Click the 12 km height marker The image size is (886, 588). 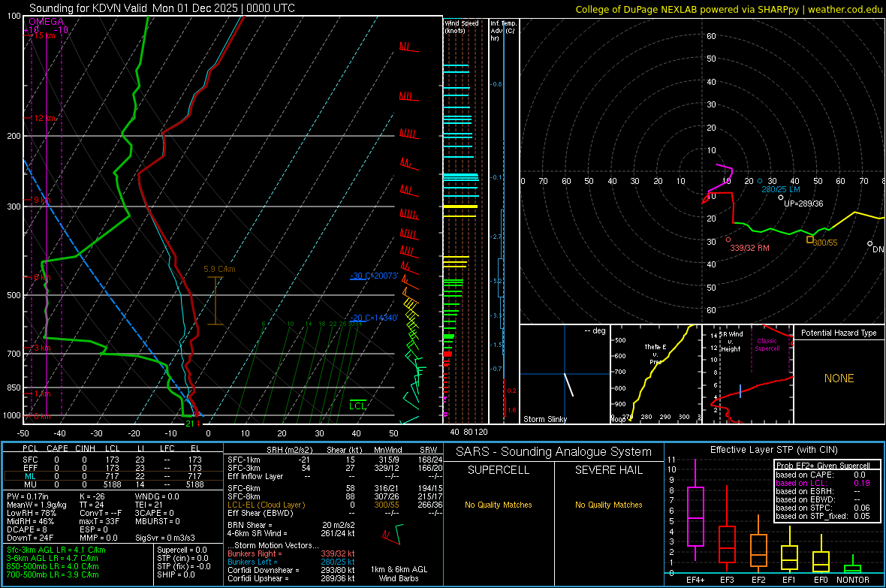point(44,118)
